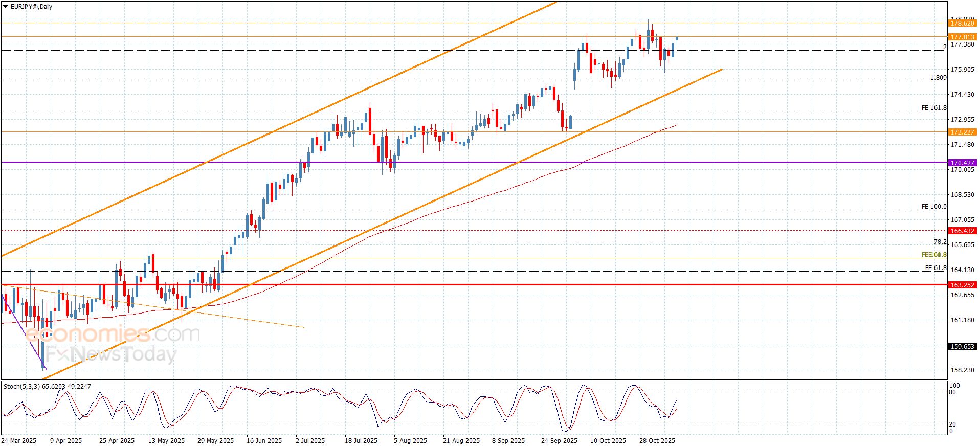The image size is (980, 447).
Task: Click the EURJPY@,Daily chart title
Action: click(x=31, y=7)
